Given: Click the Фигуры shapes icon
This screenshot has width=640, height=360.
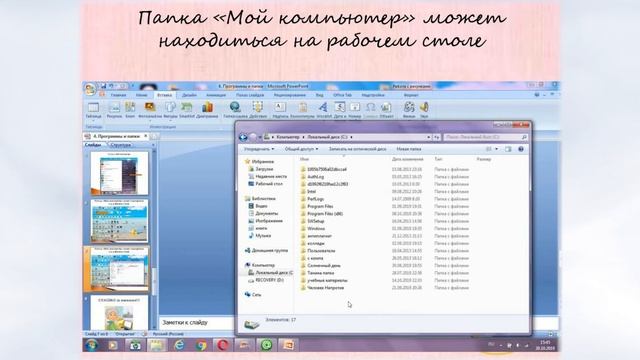Looking at the screenshot, I should point(170,110).
